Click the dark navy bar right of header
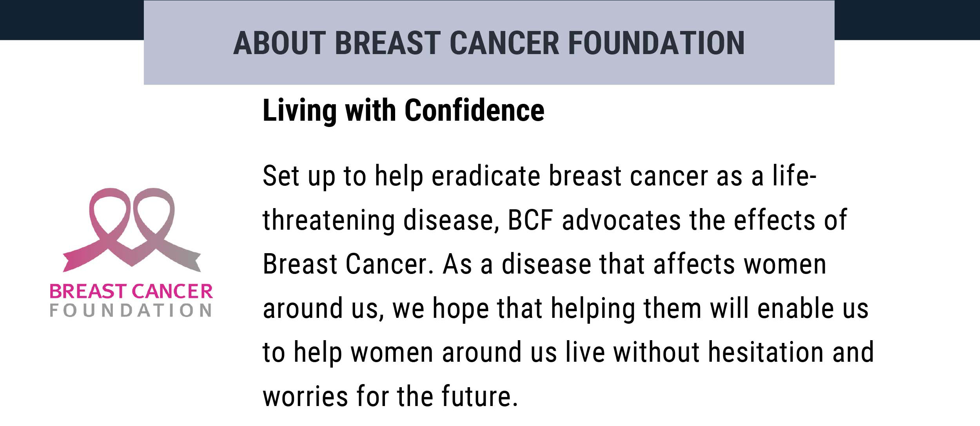Image resolution: width=980 pixels, height=426 pixels. click(x=907, y=20)
